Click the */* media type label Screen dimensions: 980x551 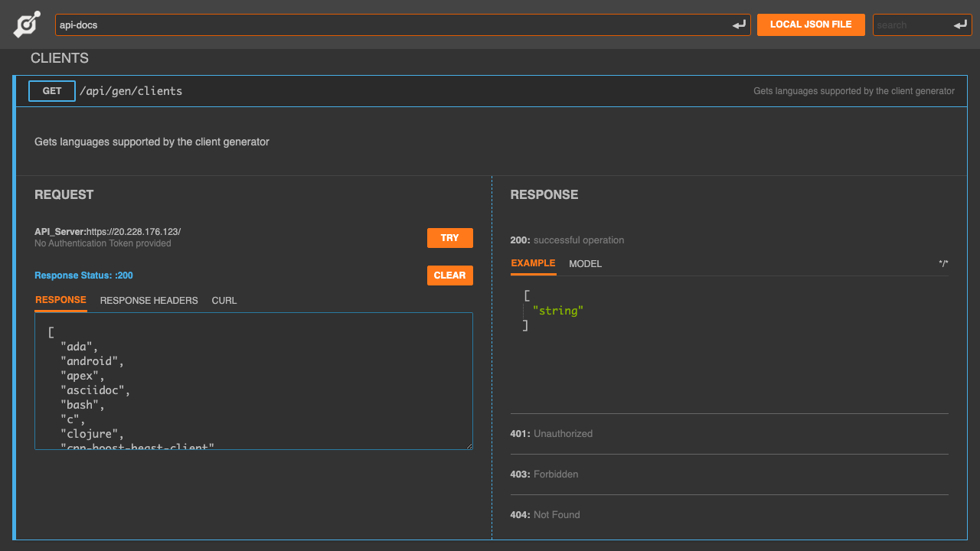pos(943,264)
